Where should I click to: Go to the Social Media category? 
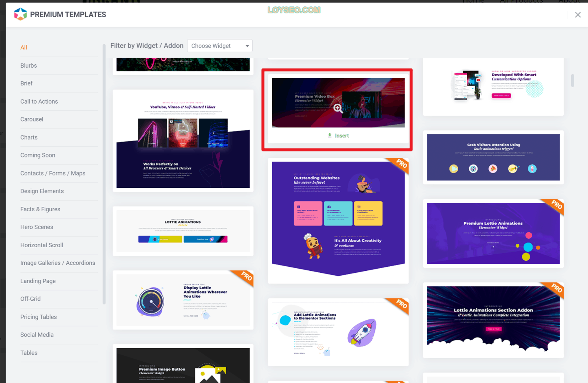click(x=37, y=335)
